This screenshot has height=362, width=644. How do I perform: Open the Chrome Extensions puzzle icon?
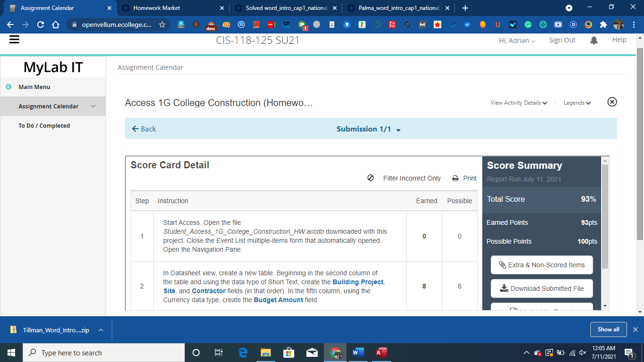click(x=603, y=25)
